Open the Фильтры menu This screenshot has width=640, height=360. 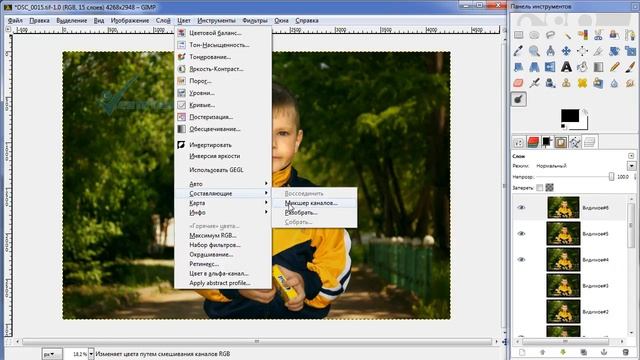click(x=255, y=20)
